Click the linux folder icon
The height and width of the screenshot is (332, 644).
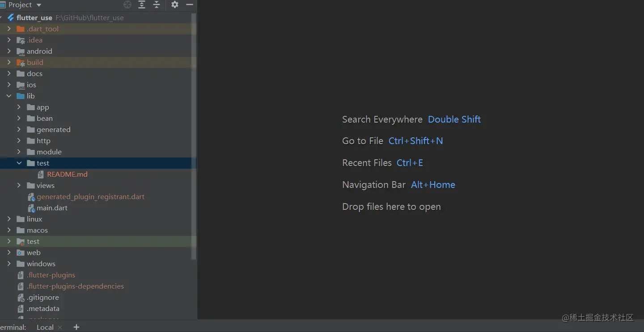(20, 219)
